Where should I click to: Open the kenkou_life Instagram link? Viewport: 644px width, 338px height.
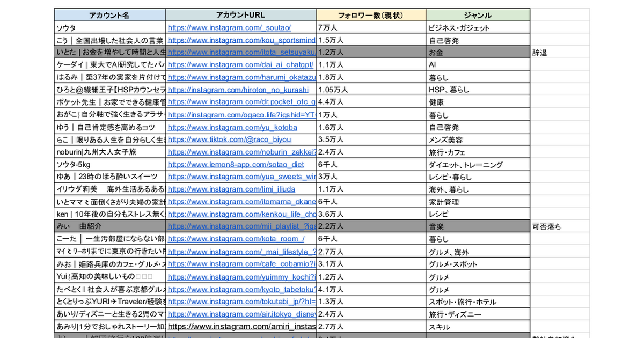click(x=242, y=214)
